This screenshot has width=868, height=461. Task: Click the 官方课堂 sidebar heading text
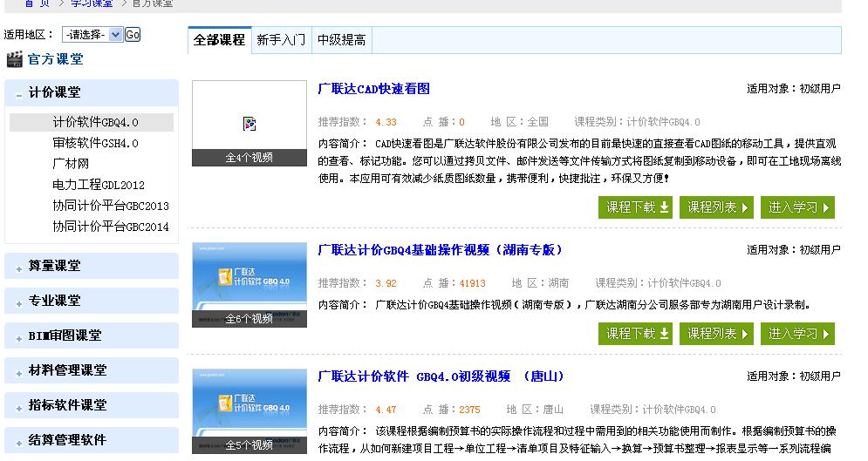55,59
